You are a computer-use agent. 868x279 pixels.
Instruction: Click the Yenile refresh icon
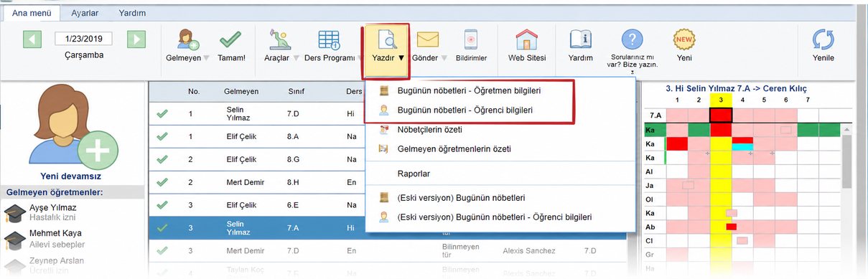823,39
